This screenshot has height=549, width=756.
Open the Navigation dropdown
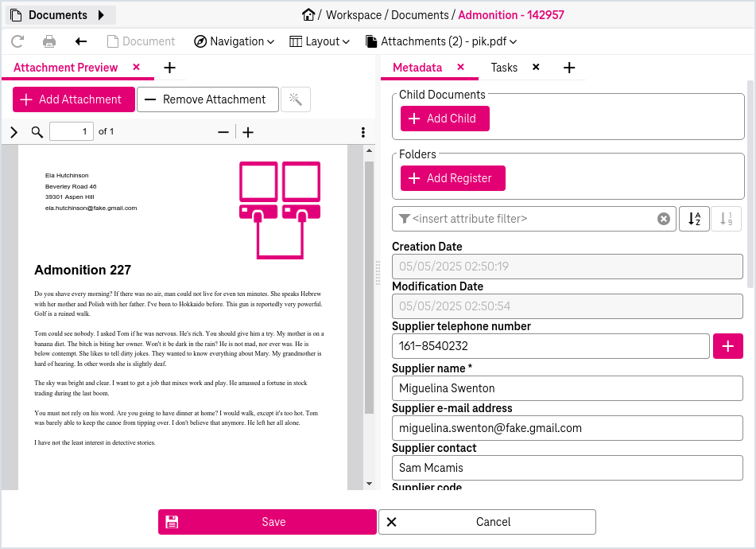tap(234, 41)
